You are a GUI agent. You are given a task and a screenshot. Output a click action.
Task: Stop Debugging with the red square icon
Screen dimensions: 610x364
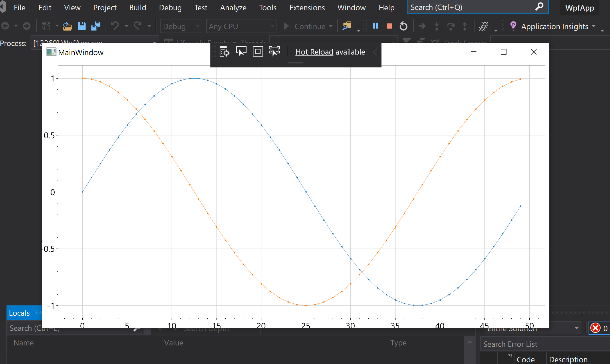pos(389,26)
